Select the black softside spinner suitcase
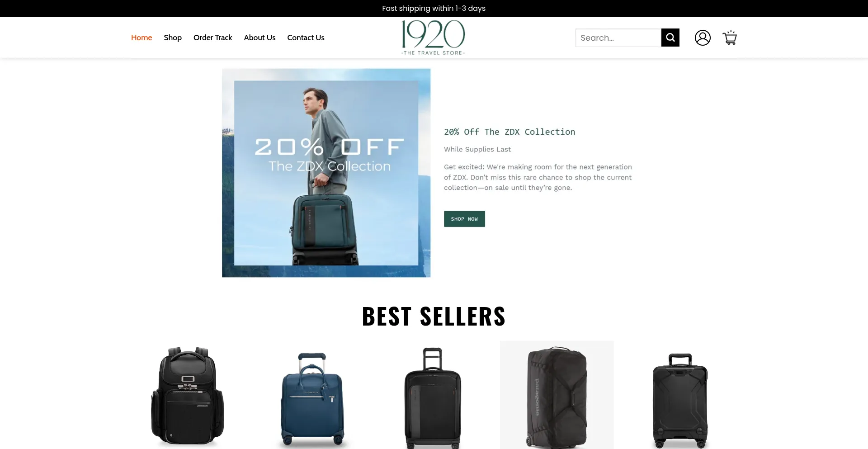Screen dimensions: 868x449 tap(433, 398)
